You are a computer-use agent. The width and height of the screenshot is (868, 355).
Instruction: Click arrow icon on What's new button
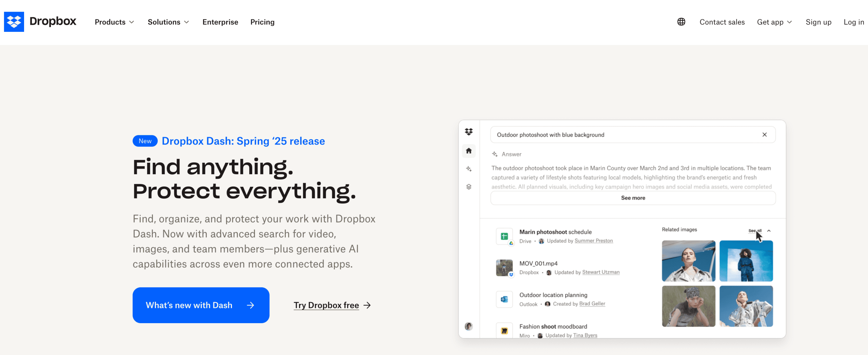[x=250, y=305]
